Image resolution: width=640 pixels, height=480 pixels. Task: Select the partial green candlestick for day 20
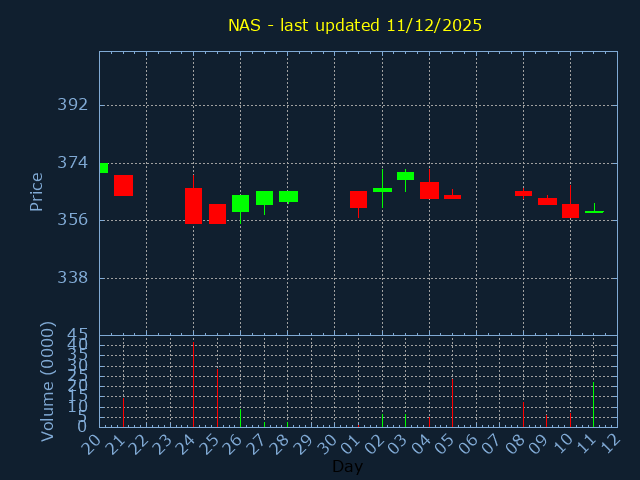[x=104, y=168]
